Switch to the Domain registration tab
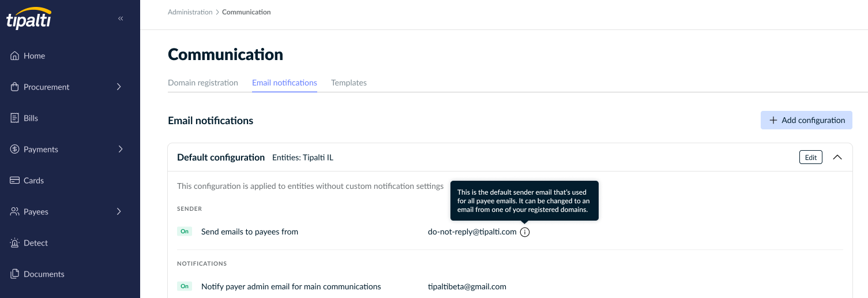 click(203, 83)
